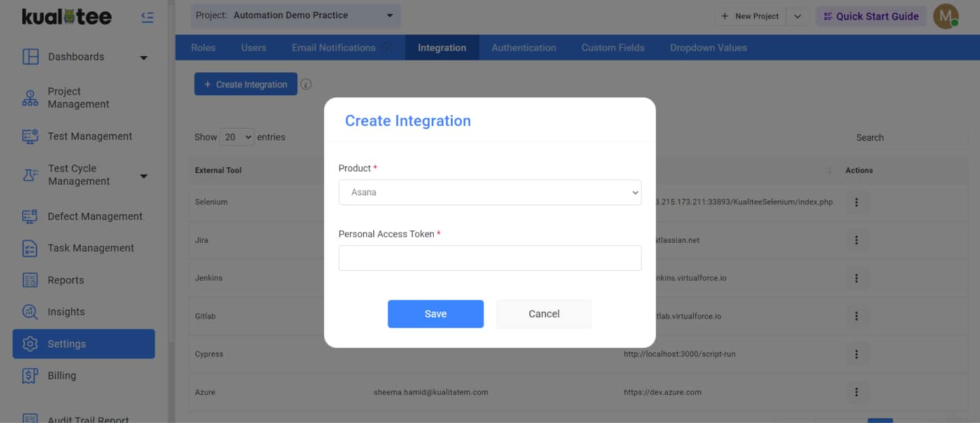This screenshot has height=423, width=980.
Task: Expand the Test Cycle Management submenu arrow
Action: click(144, 176)
